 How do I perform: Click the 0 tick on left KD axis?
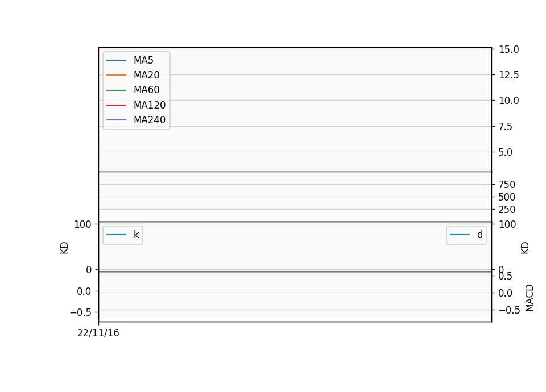point(89,270)
